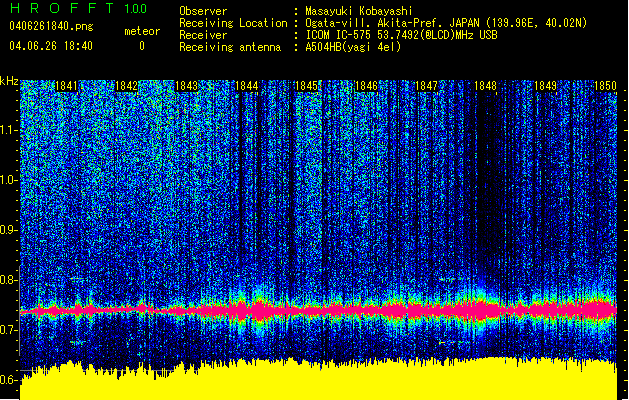
Task: Click the Receiving Location line text
Action: coord(446,23)
